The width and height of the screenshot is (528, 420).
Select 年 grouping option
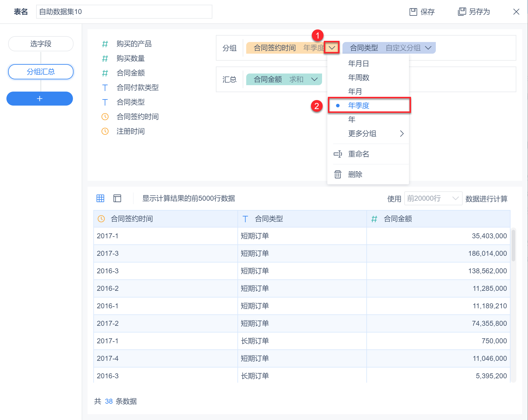tap(368, 120)
